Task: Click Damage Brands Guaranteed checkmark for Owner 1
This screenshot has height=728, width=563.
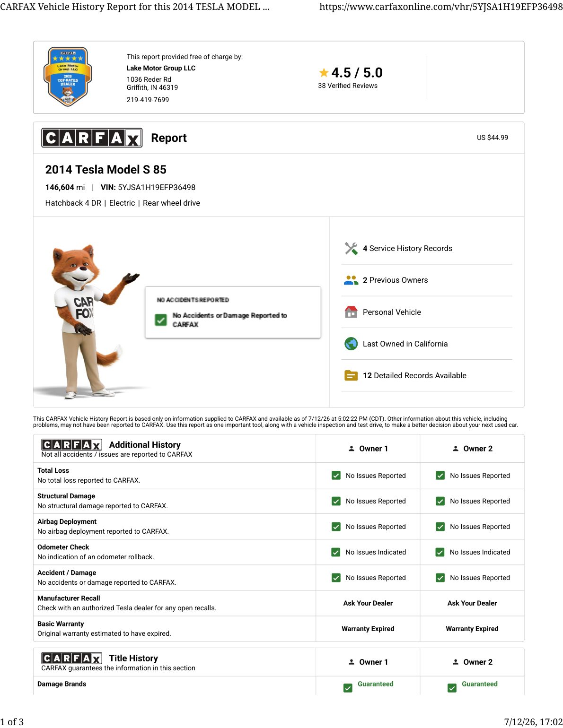Action: (x=348, y=688)
